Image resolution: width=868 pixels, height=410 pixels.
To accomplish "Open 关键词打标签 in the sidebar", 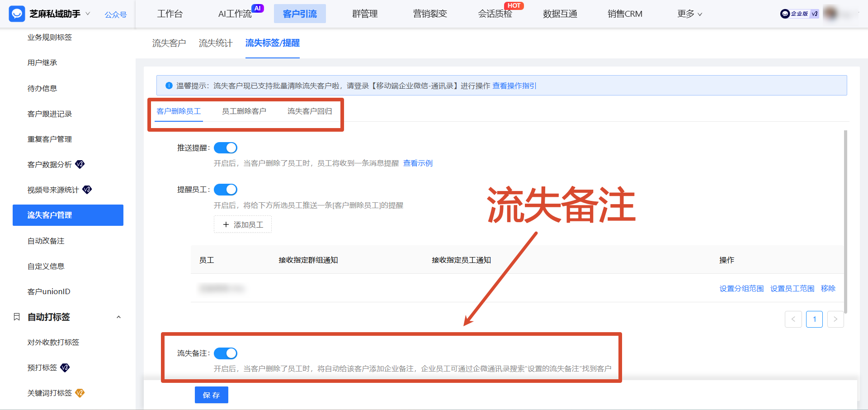I will [50, 393].
